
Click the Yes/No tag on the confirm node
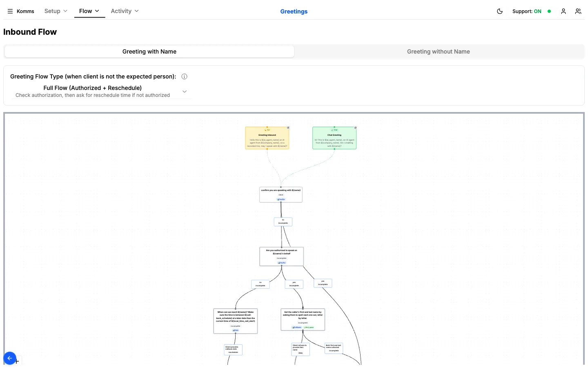point(281,199)
